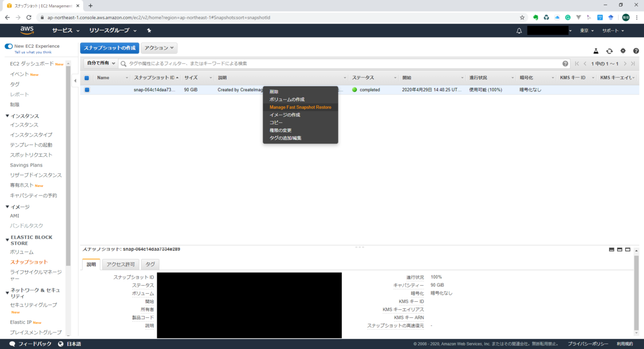Screen dimensions: 644x349
Task: Maximize the details pane layout icon
Action: pos(627,250)
